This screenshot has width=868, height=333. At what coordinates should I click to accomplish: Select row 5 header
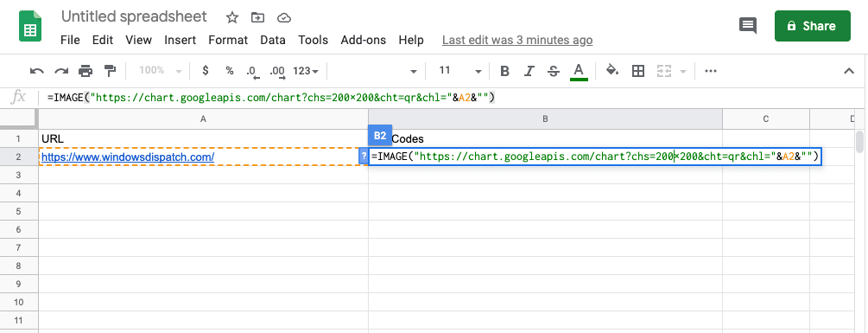19,211
